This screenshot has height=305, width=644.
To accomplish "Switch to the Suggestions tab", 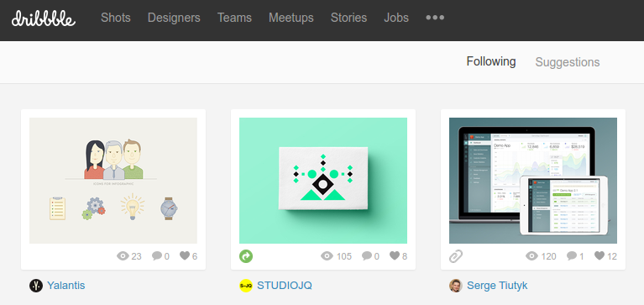I will click(x=568, y=62).
